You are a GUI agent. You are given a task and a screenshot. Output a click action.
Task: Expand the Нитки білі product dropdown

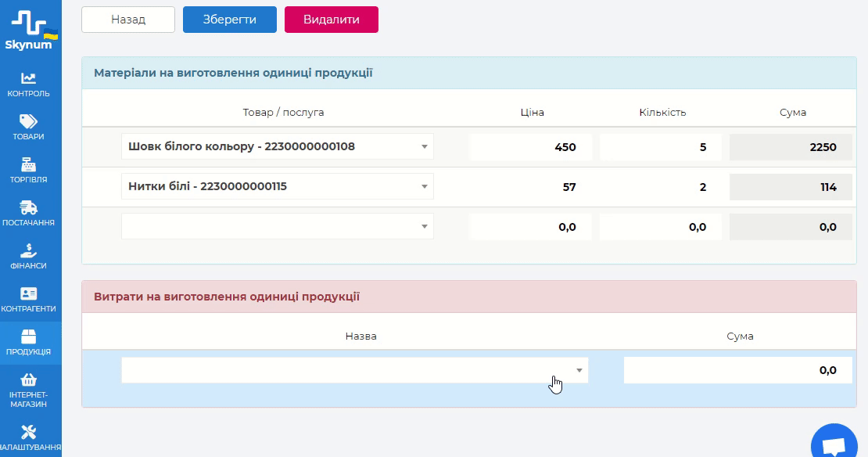pos(278,187)
